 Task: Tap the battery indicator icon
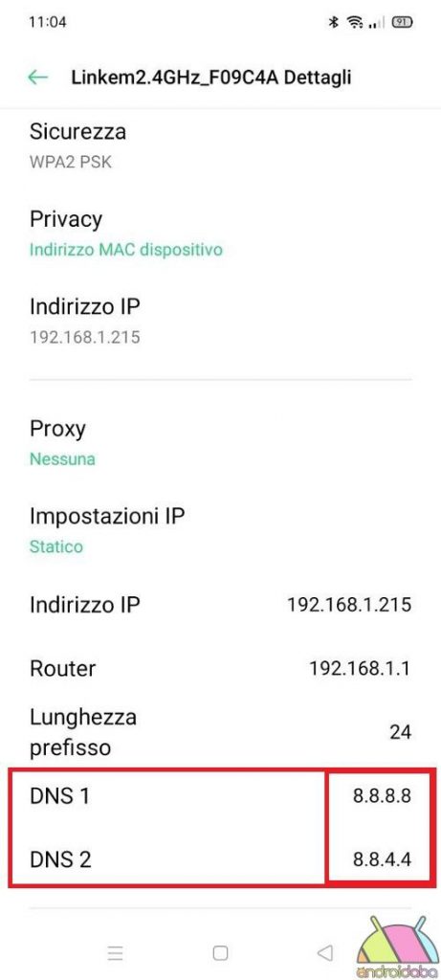[403, 23]
